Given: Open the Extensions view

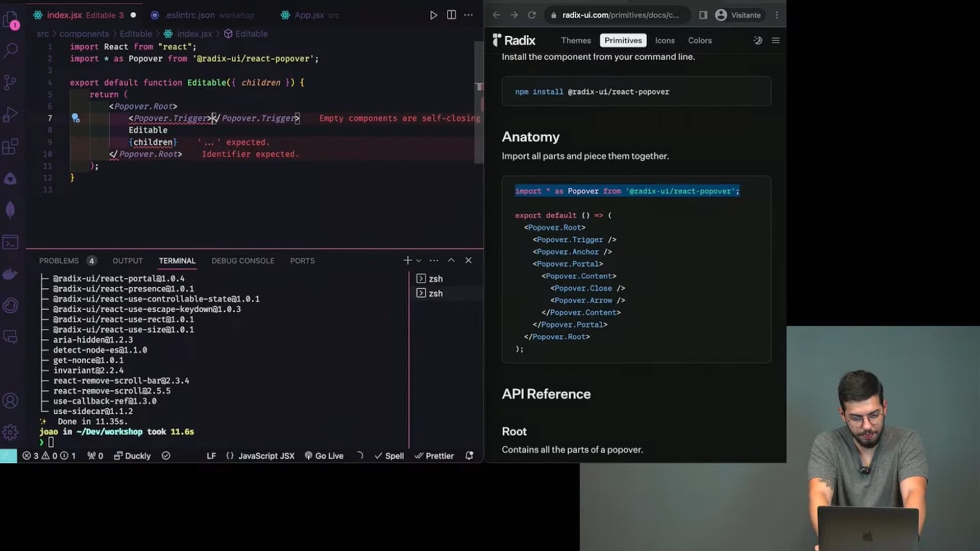Looking at the screenshot, I should click(x=11, y=147).
